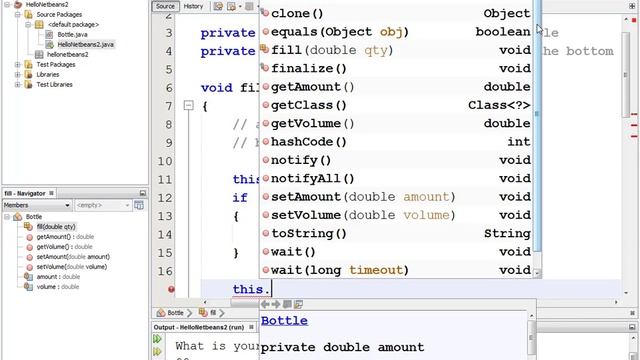The width and height of the screenshot is (640, 360).
Task: Click the Test Libraries folder icon
Action: (x=28, y=84)
